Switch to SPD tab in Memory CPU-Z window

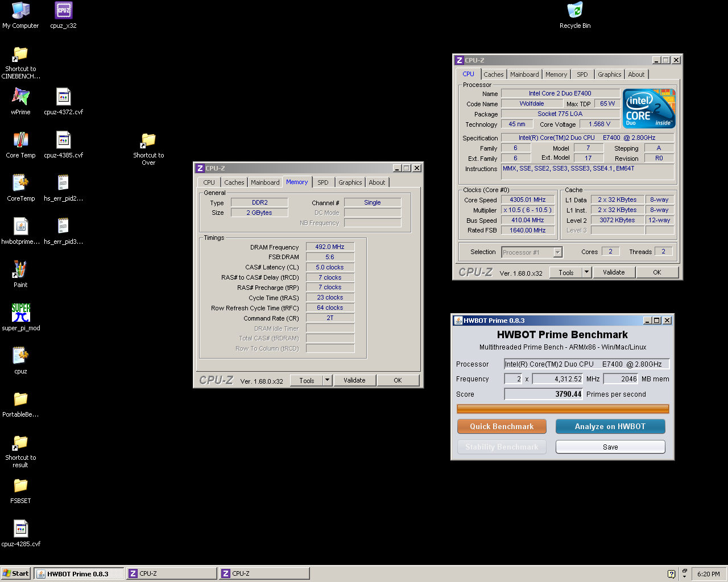pos(323,182)
